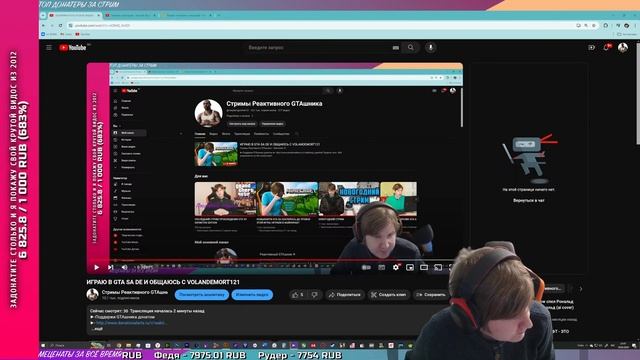Image resolution: width=640 pixels, height=360 pixels.
Task: Click the Создать клип button
Action: click(388, 295)
